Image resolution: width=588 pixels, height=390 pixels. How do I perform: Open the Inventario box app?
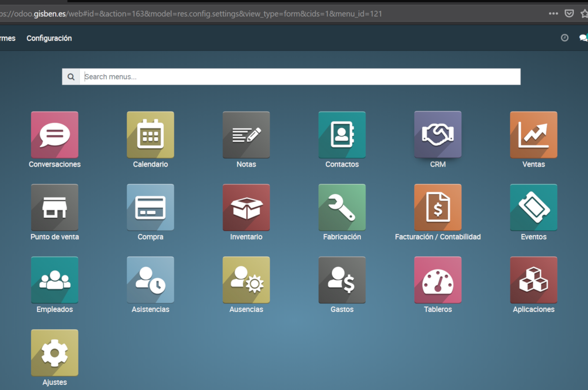point(246,208)
